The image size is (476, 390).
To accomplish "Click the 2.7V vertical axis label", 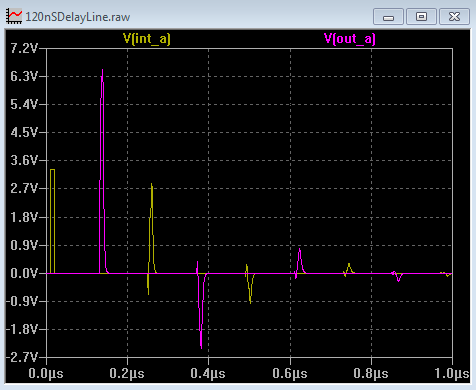I will 24,189.
